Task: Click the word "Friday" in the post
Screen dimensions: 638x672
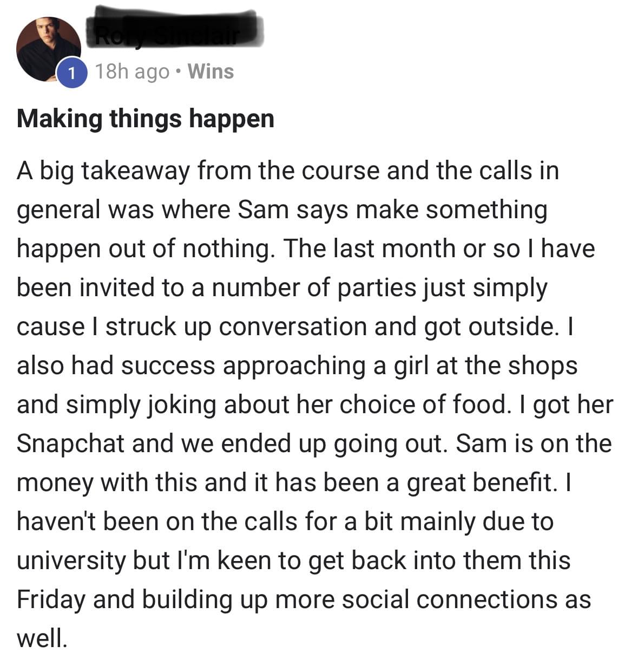Action: [x=50, y=599]
